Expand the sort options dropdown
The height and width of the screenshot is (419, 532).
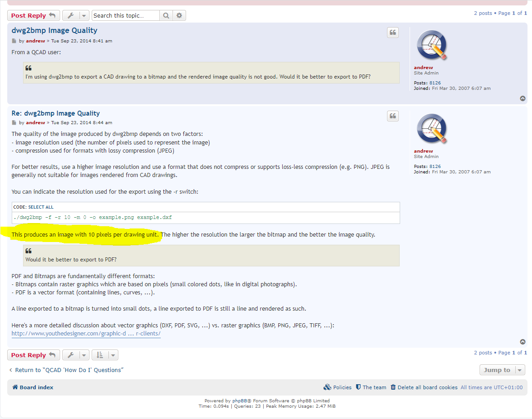[105, 355]
